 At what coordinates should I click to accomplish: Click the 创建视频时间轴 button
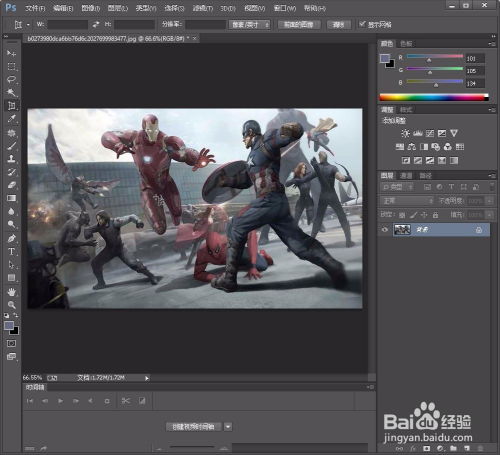click(x=194, y=427)
